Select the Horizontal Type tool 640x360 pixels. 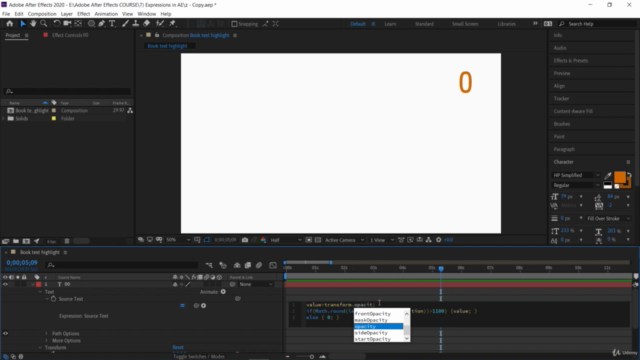[112, 24]
